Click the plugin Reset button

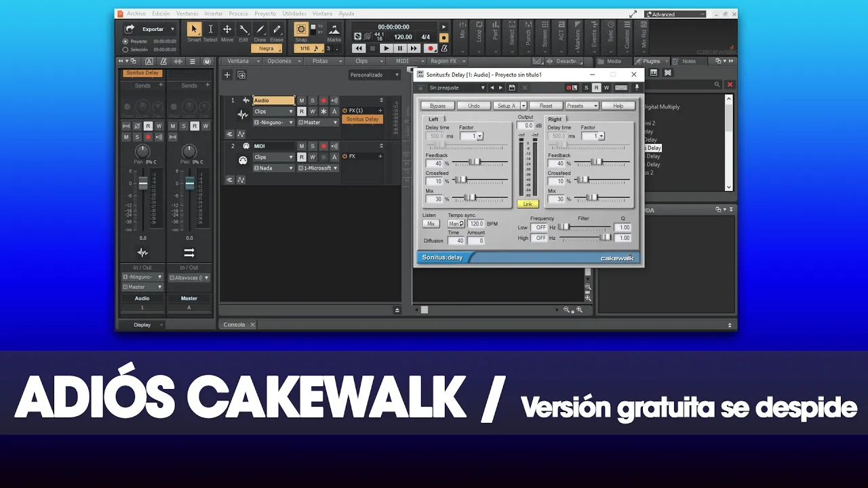coord(546,106)
